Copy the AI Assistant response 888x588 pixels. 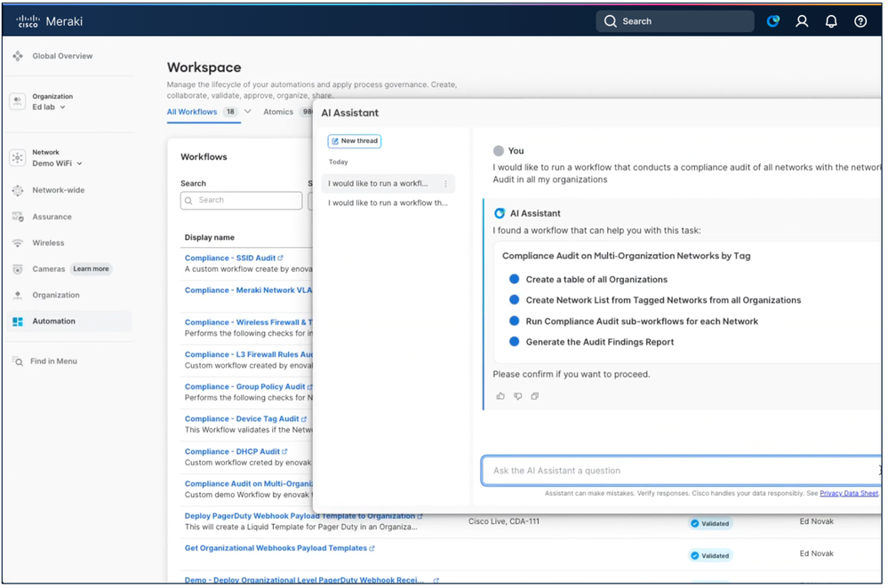[534, 396]
